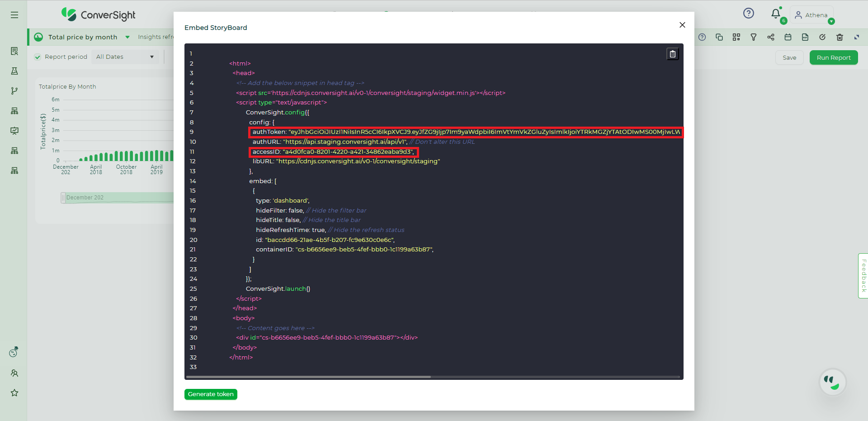Click the horizontal scrollbar of the code editor
The height and width of the screenshot is (421, 868).
[309, 377]
